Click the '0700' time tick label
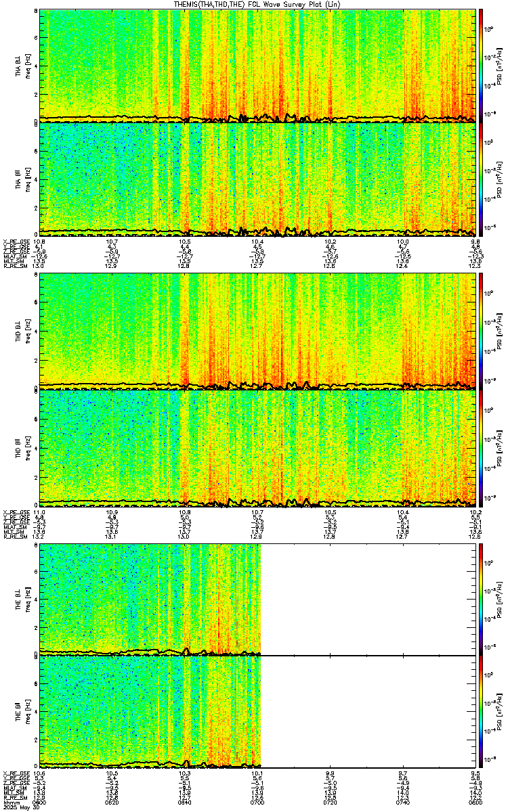This screenshot has width=508, height=812. click(x=258, y=802)
